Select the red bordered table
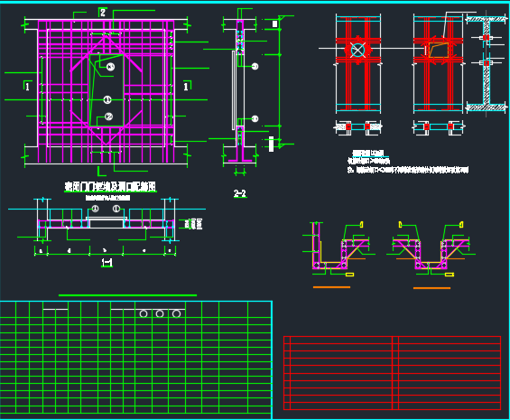 [392, 373]
